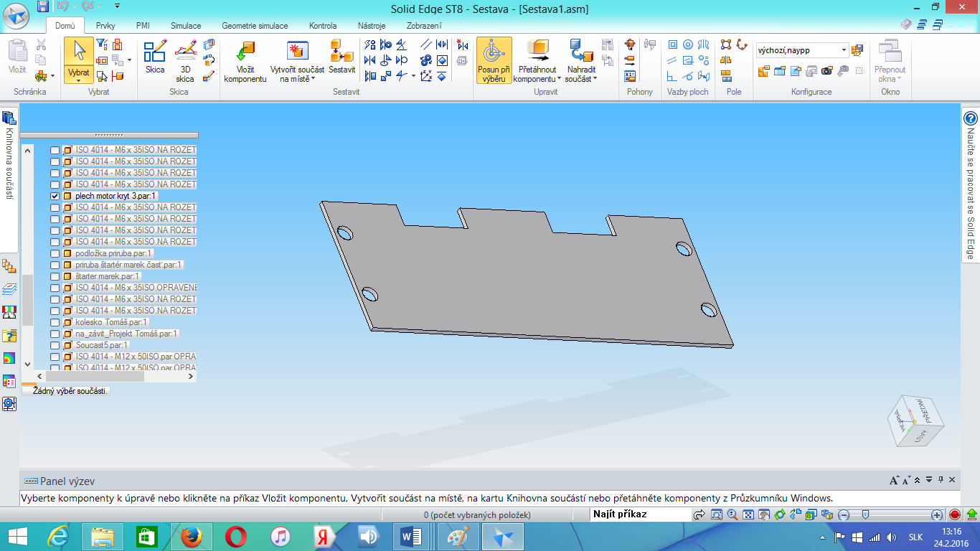Check the na_závit_Projekt Tomáš.par:1 checkbox

point(55,334)
